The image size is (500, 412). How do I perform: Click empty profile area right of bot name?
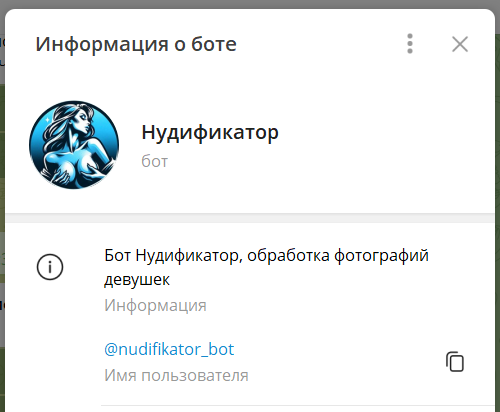point(383,145)
